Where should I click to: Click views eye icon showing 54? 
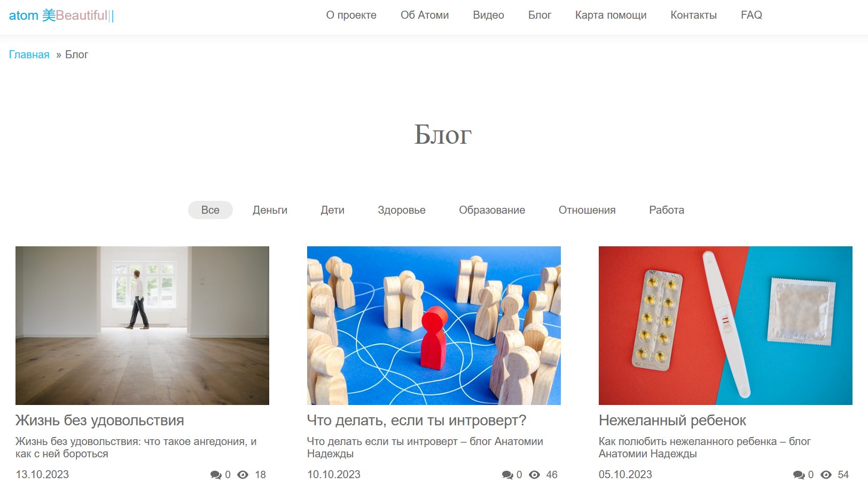coord(826,475)
